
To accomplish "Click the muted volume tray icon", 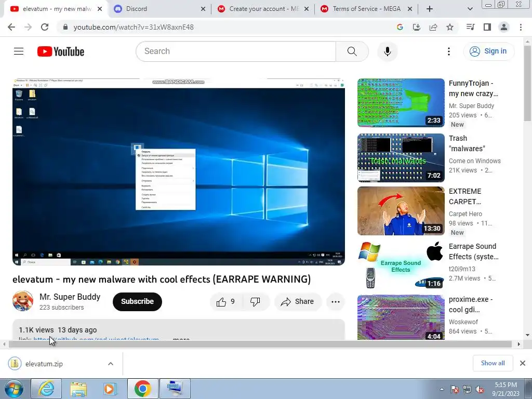I will point(480,390).
